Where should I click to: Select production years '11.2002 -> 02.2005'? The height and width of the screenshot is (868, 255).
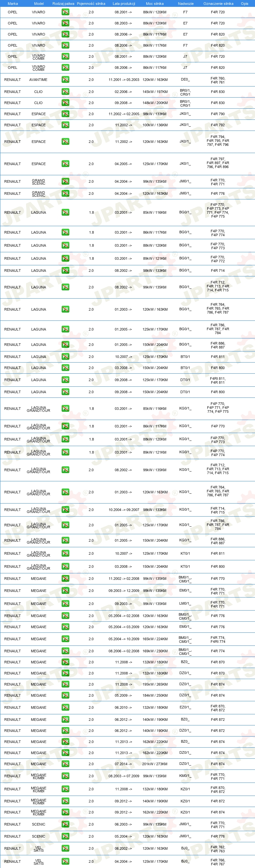[x=124, y=114]
